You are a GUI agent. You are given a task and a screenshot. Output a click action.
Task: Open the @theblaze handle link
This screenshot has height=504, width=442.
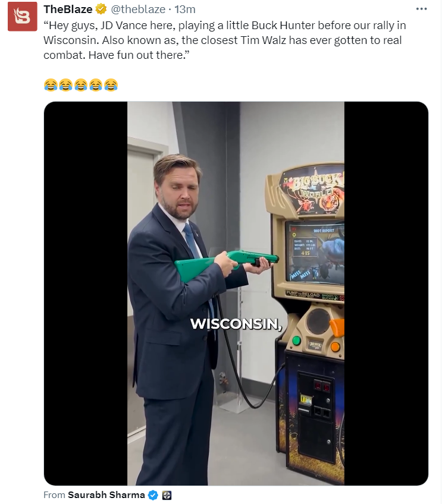coord(138,10)
